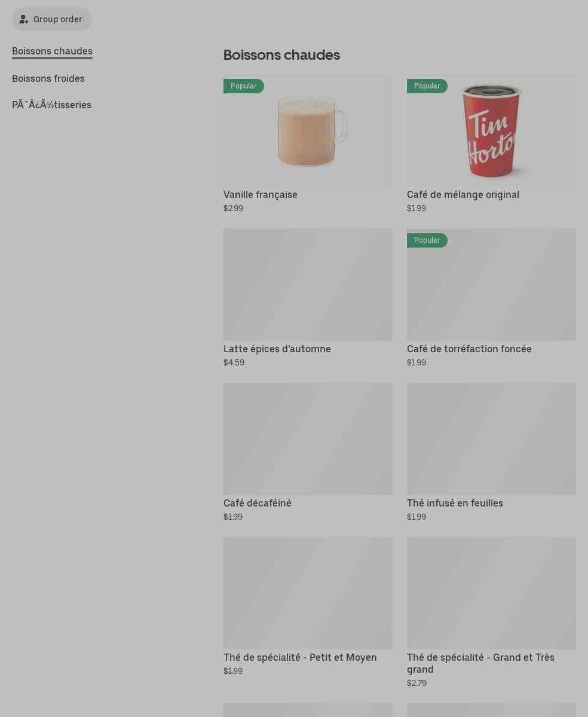This screenshot has width=588, height=717.
Task: Click Popular badge on Café de torréfaction foncée
Action: click(427, 240)
